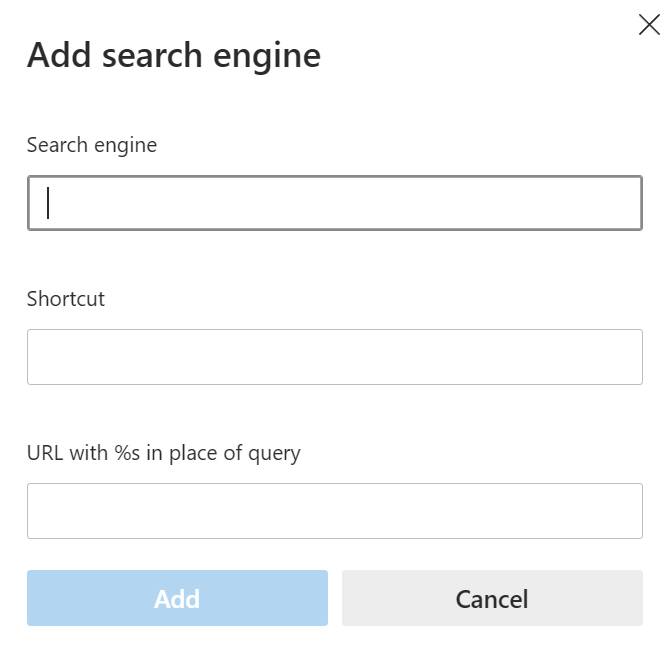
Task: Click the word "Shortcut" above the second field
Action: pyautogui.click(x=66, y=299)
